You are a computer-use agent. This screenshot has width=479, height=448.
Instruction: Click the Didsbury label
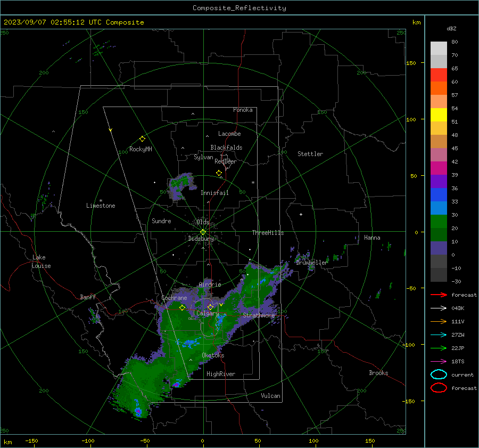pyautogui.click(x=201, y=239)
